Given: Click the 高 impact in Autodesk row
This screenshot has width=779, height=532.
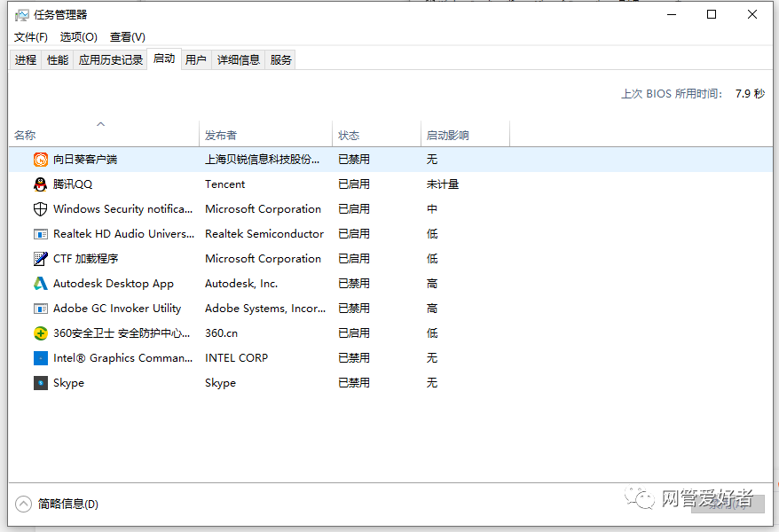Looking at the screenshot, I should pyautogui.click(x=432, y=284).
